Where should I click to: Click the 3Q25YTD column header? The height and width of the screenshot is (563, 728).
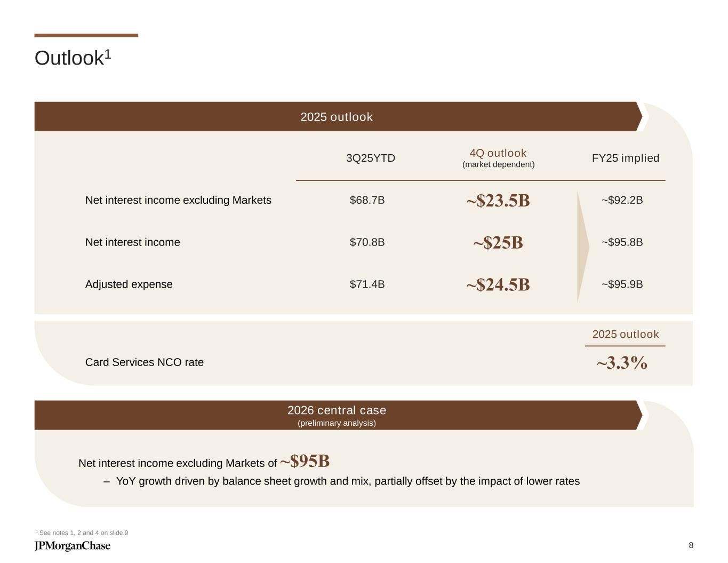(371, 158)
